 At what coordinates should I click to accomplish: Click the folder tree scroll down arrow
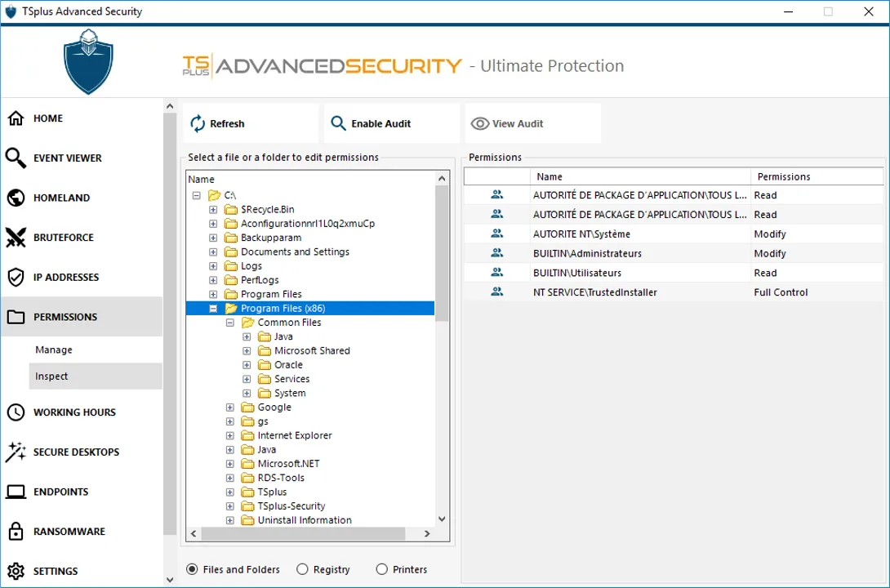(442, 519)
